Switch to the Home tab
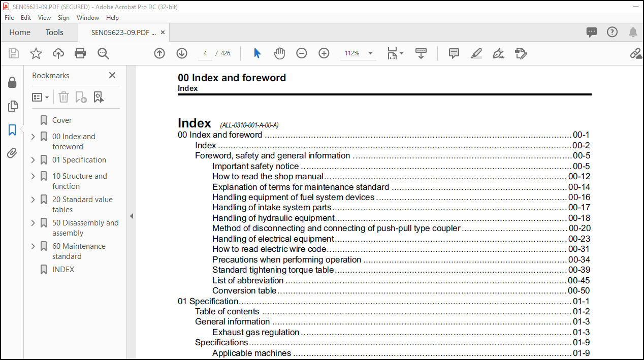The height and width of the screenshot is (360, 644). (x=20, y=32)
